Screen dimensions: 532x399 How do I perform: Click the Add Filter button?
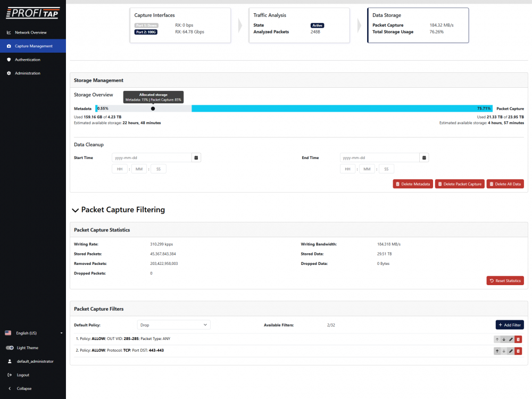[x=510, y=325]
